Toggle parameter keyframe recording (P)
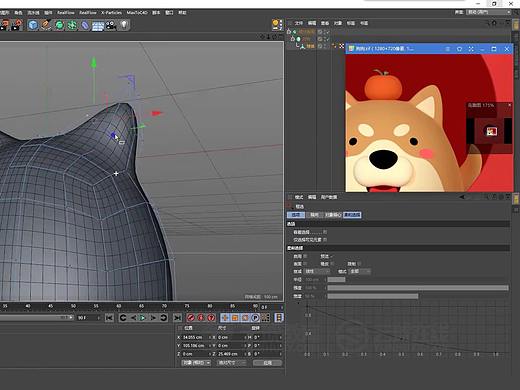 pos(255,318)
